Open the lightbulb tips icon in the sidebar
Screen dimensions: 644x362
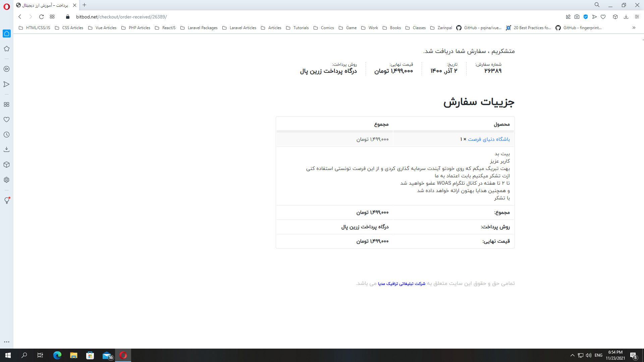coord(7,200)
